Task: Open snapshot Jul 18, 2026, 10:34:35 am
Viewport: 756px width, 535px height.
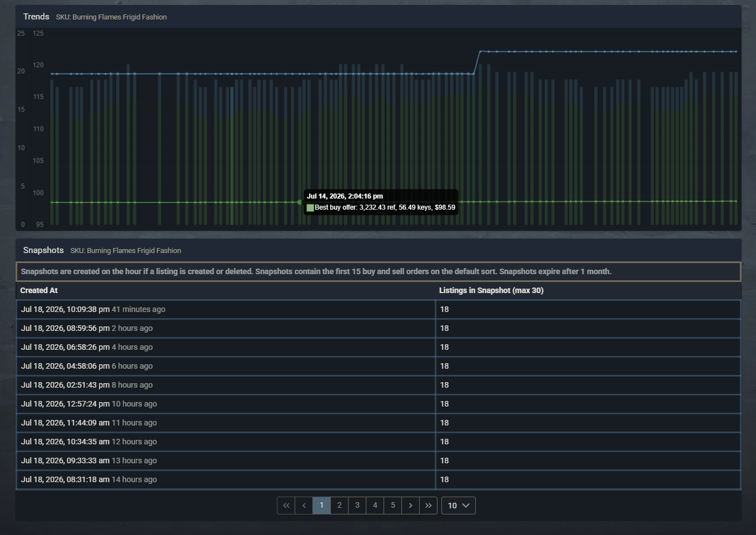Action: pos(379,442)
